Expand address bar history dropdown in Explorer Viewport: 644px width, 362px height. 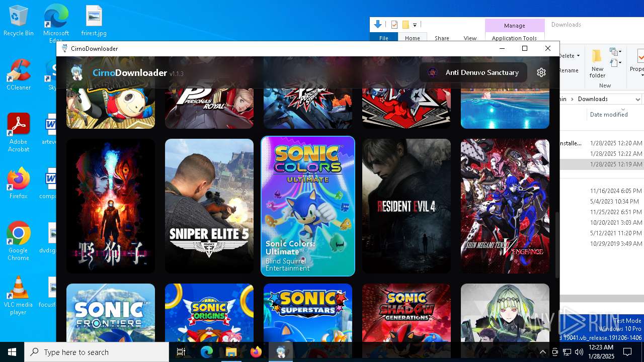(638, 99)
